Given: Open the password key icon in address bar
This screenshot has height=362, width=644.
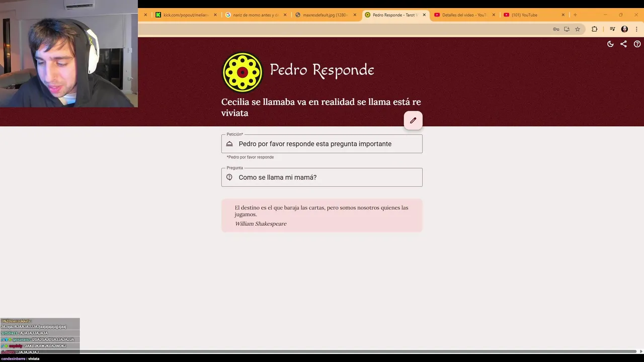Looking at the screenshot, I should tap(556, 29).
